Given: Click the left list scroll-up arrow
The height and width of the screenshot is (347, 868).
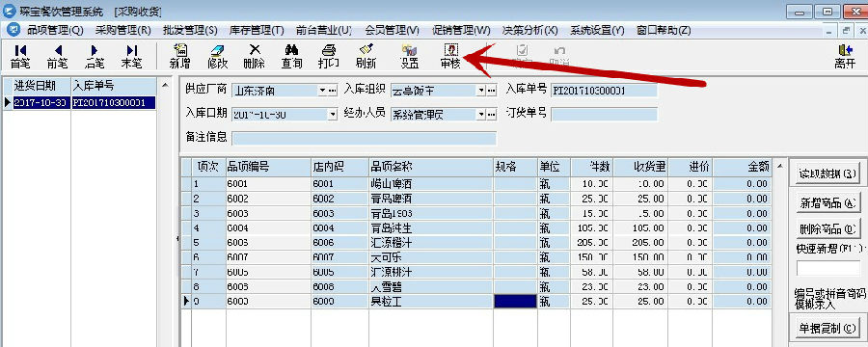Looking at the screenshot, I should point(164,85).
